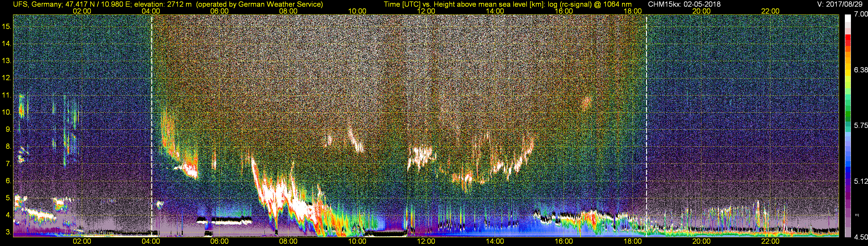The height and width of the screenshot is (246, 868).
Task: Click the 3. km height axis label
Action: coord(8,232)
